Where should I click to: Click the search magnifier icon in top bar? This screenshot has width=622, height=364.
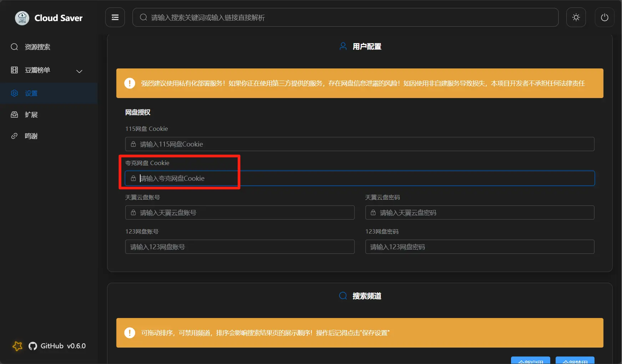coord(143,17)
